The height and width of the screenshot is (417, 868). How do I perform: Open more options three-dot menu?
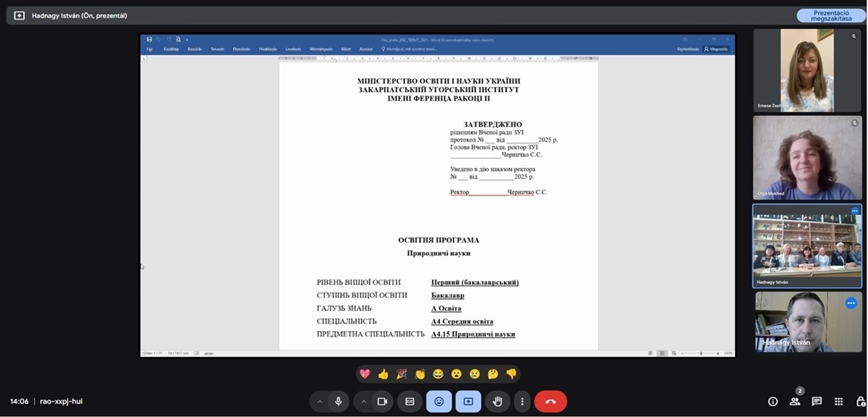[522, 401]
